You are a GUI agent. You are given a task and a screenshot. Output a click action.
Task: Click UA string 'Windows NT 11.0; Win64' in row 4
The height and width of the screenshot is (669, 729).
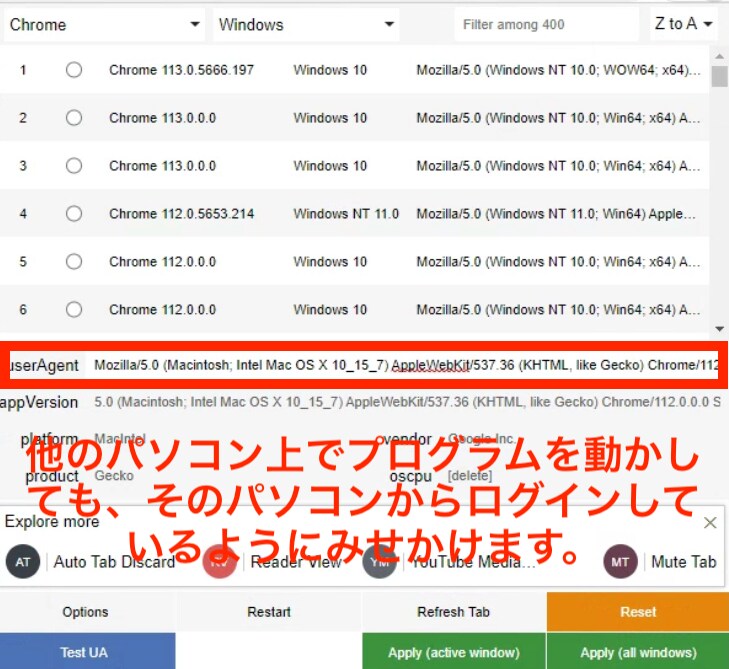click(556, 214)
